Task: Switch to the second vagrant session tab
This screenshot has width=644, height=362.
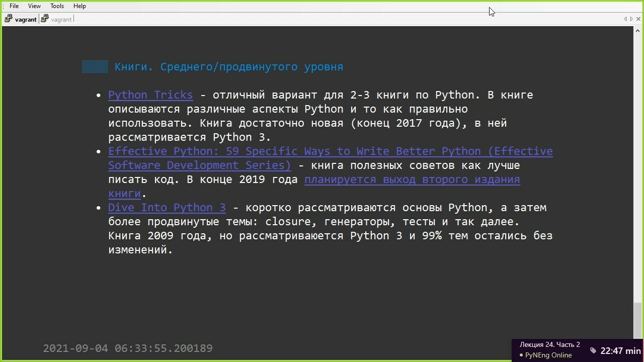Action: [x=57, y=19]
